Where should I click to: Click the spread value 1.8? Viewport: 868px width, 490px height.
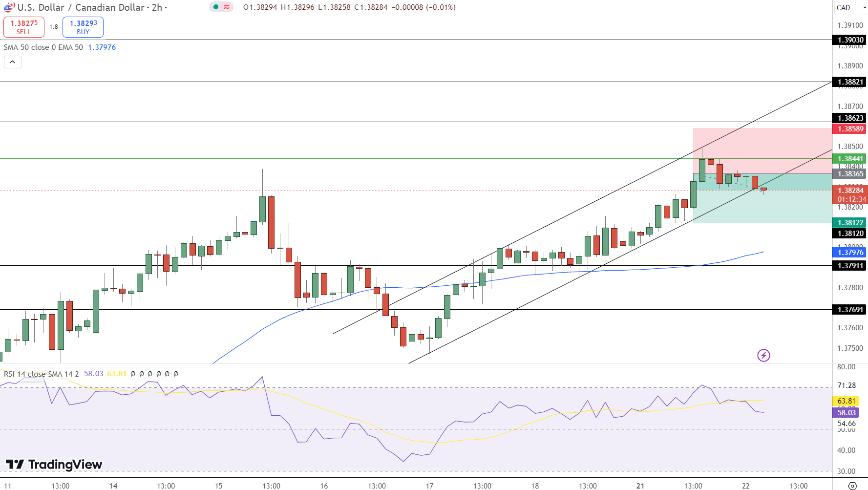54,27
